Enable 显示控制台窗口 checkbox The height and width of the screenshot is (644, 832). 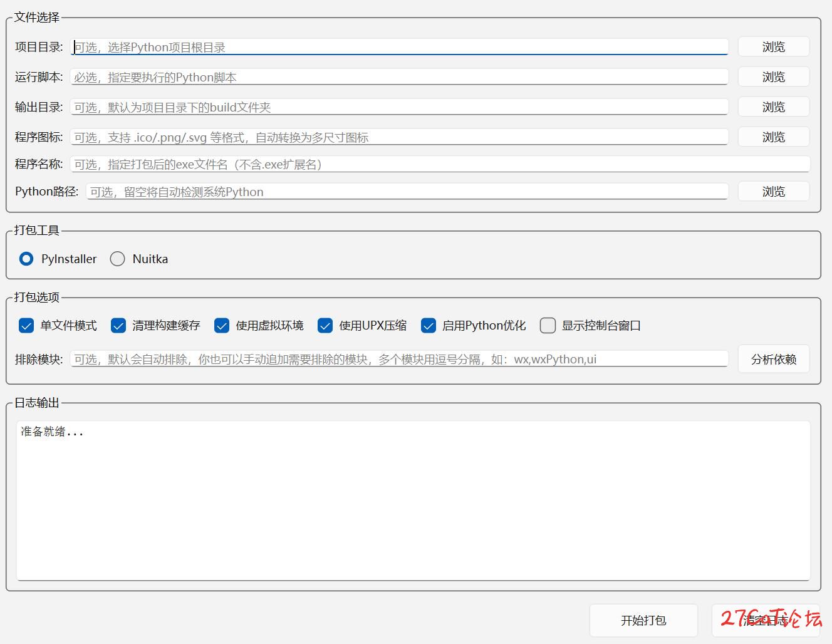click(x=548, y=326)
